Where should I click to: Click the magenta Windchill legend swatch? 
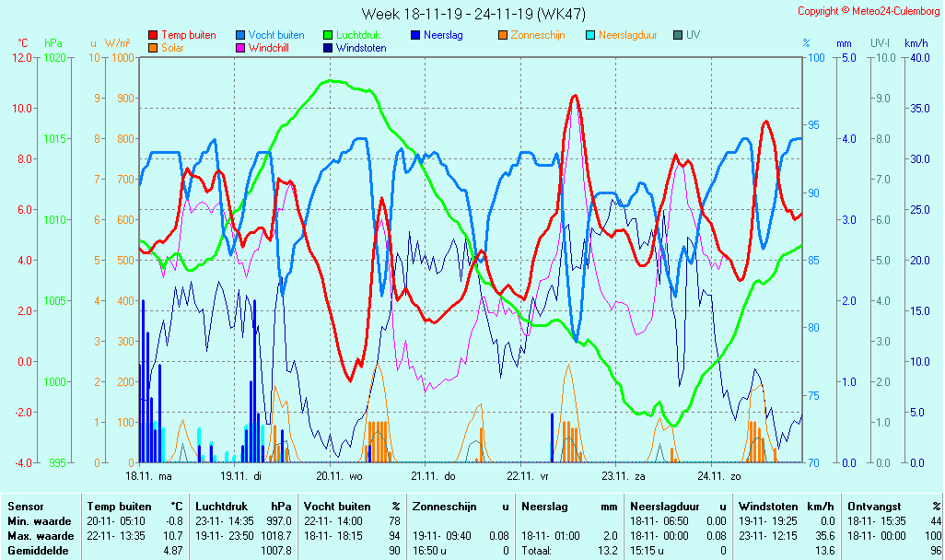coord(240,48)
